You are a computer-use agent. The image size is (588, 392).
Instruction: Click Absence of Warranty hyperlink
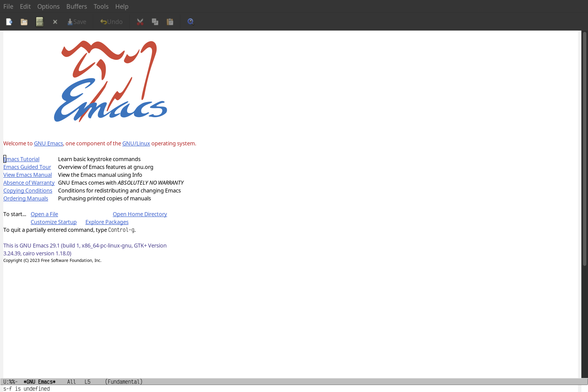(x=29, y=183)
